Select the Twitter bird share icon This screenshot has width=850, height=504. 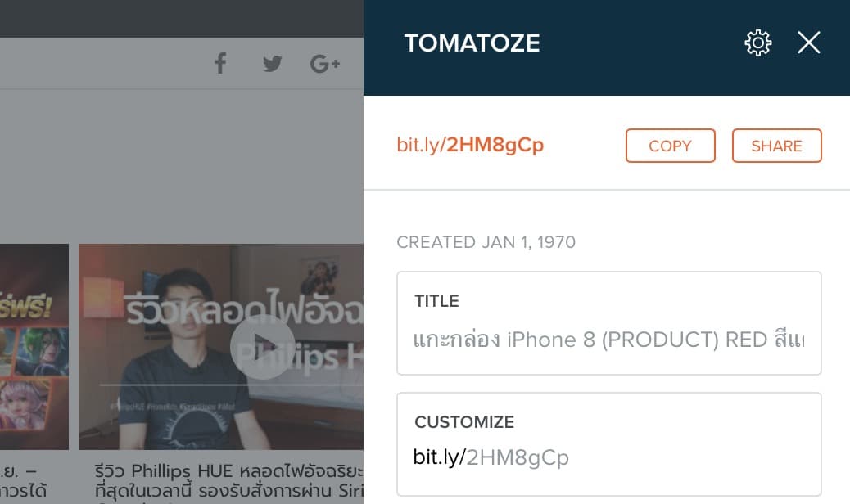coord(272,63)
